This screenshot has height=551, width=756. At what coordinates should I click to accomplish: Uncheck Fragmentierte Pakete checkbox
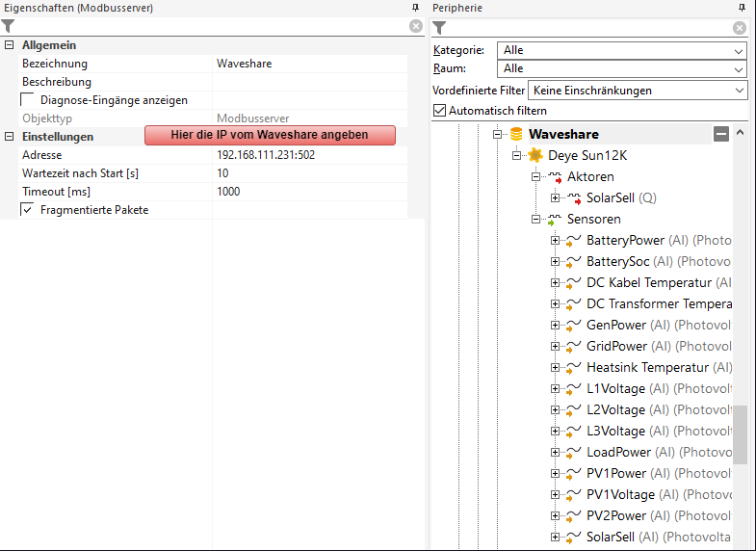[28, 210]
